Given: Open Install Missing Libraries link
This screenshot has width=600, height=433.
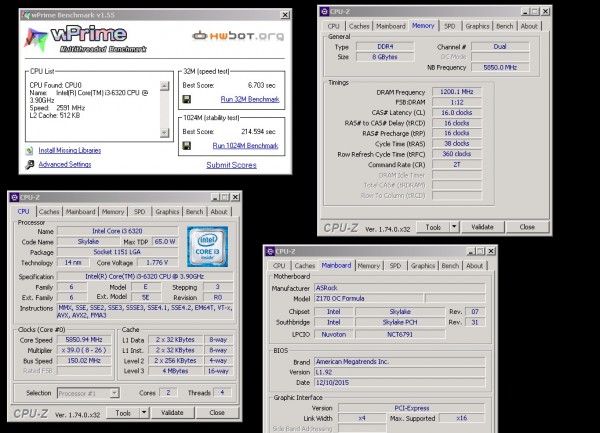Looking at the screenshot, I should pyautogui.click(x=70, y=150).
